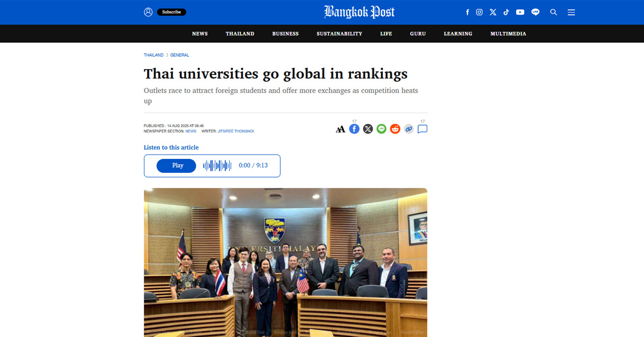The height and width of the screenshot is (337, 644).
Task: Click the Subscribe button
Action: click(171, 12)
